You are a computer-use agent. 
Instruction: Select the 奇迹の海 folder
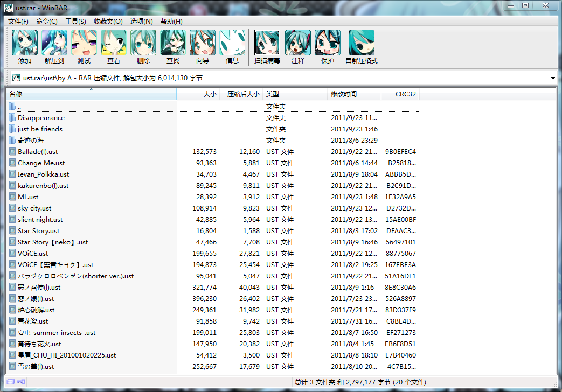213,141
